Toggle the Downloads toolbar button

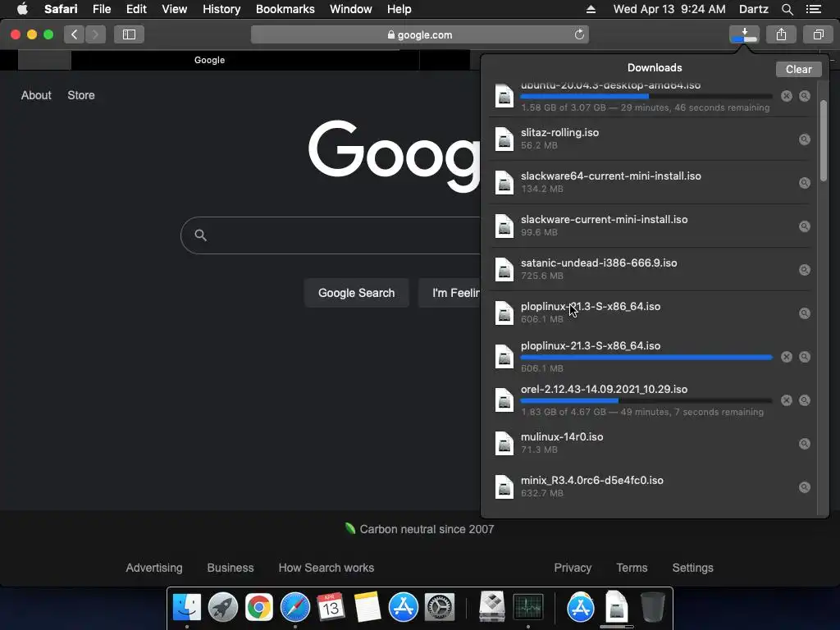coord(744,34)
